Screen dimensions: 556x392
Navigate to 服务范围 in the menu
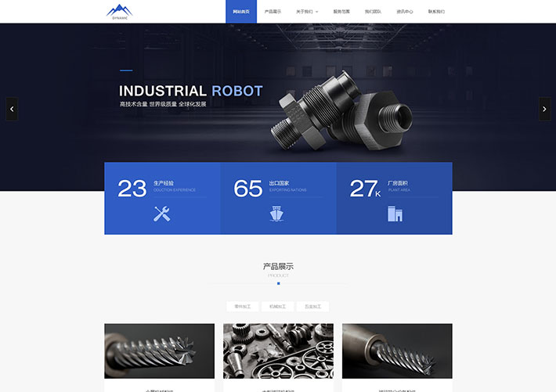(341, 12)
